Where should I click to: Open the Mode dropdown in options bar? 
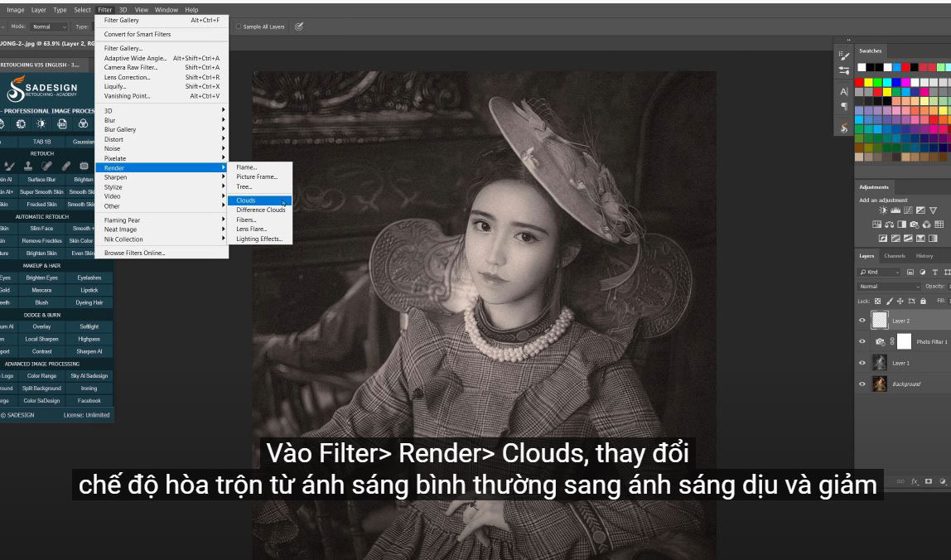point(46,27)
